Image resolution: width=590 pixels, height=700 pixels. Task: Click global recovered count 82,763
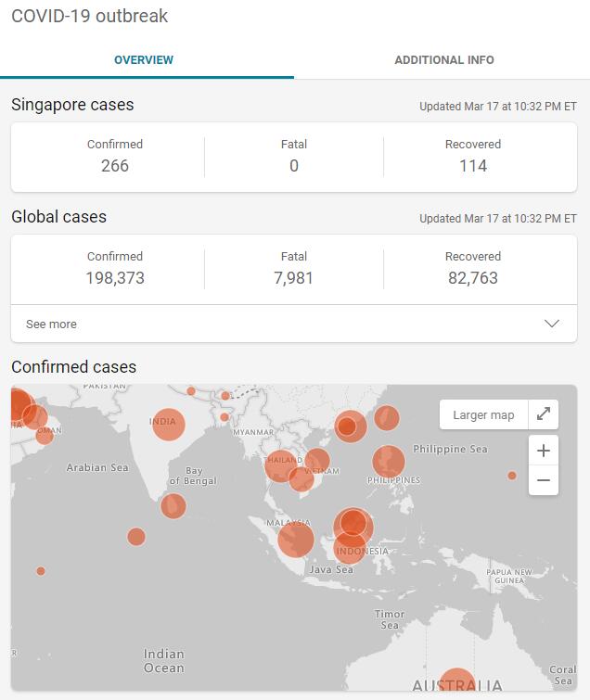click(472, 278)
